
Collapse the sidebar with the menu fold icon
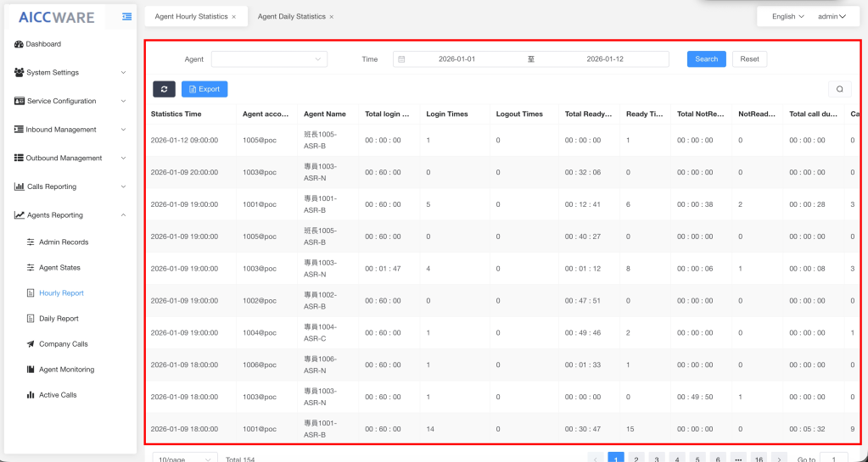tap(126, 17)
